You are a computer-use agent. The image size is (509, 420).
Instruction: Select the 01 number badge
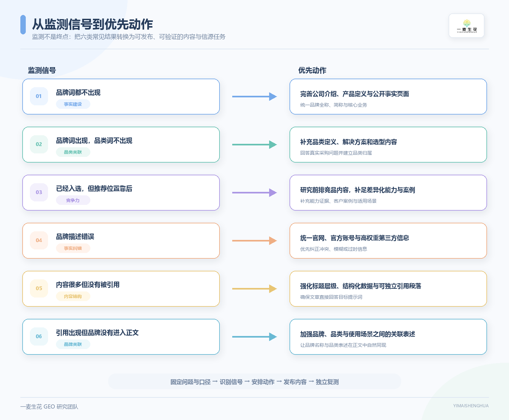(x=39, y=96)
